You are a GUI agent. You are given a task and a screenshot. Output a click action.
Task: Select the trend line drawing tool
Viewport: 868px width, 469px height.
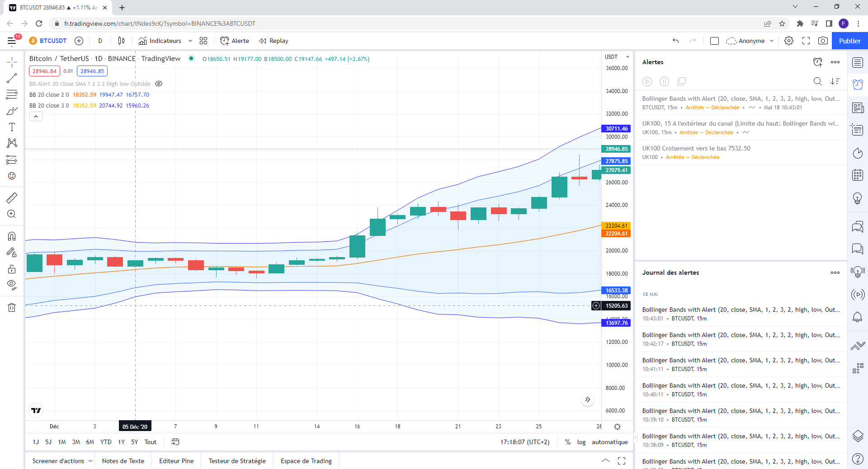coord(12,78)
